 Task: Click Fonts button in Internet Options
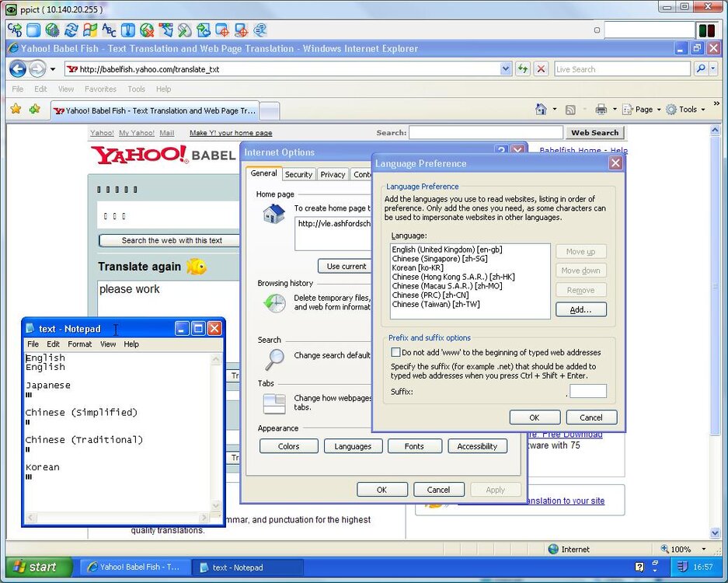click(x=414, y=446)
